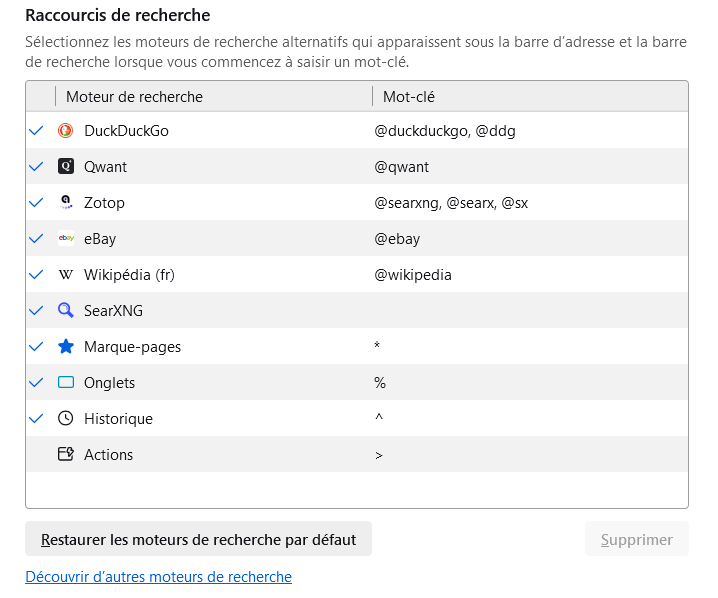Click the DuckDuckGo engine icon

(x=66, y=131)
